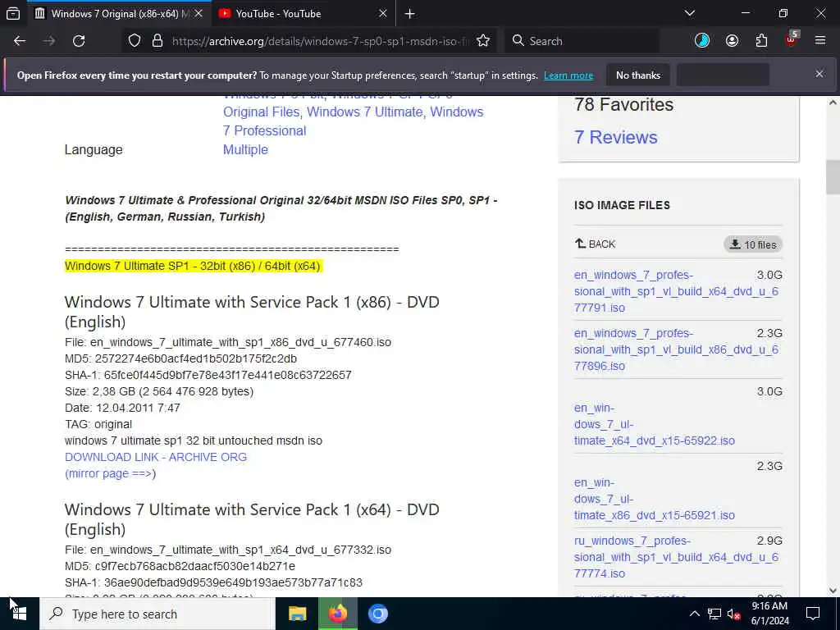Open the Firefox account icon
Viewport: 840px width, 630px height.
pyautogui.click(x=732, y=41)
